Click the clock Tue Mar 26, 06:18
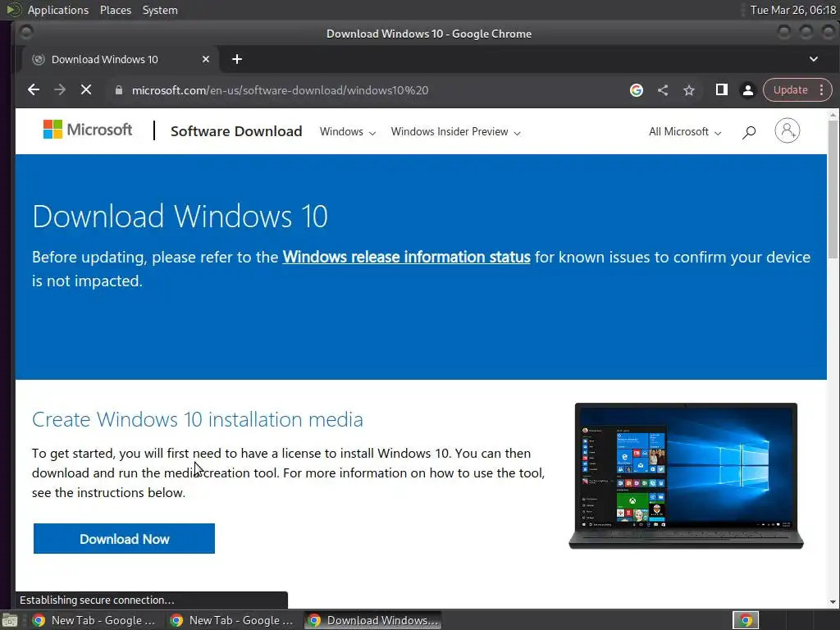Image resolution: width=840 pixels, height=630 pixels. point(793,10)
